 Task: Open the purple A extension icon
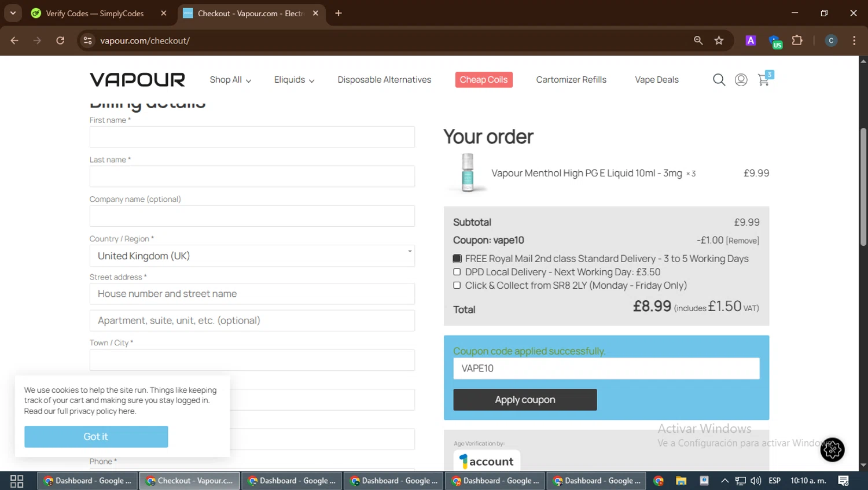coord(751,40)
